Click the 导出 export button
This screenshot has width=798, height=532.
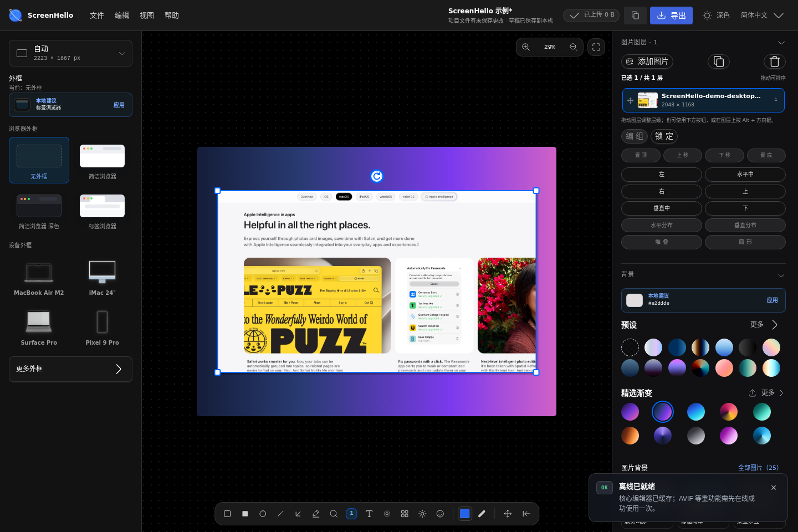pos(671,16)
